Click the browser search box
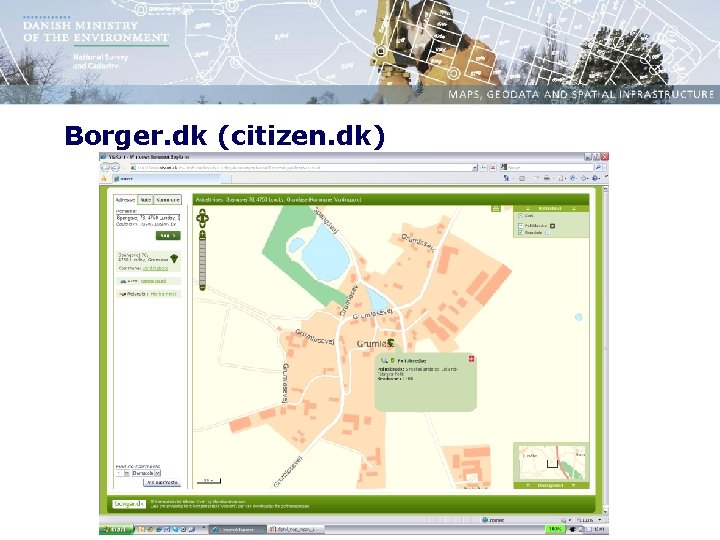 (x=547, y=168)
